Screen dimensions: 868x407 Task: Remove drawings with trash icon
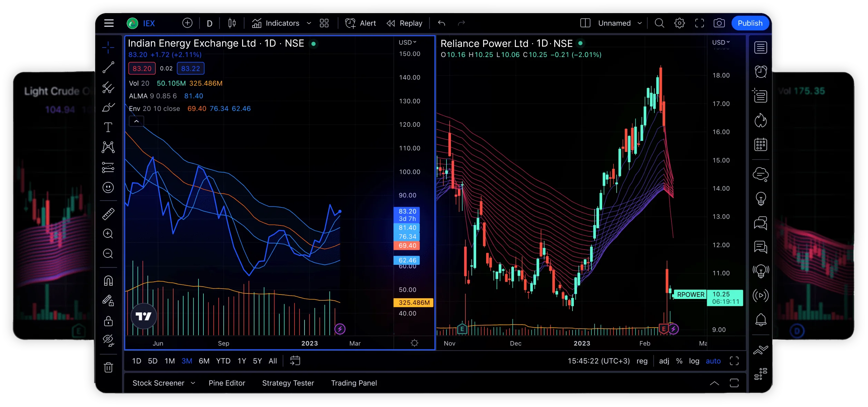point(108,367)
